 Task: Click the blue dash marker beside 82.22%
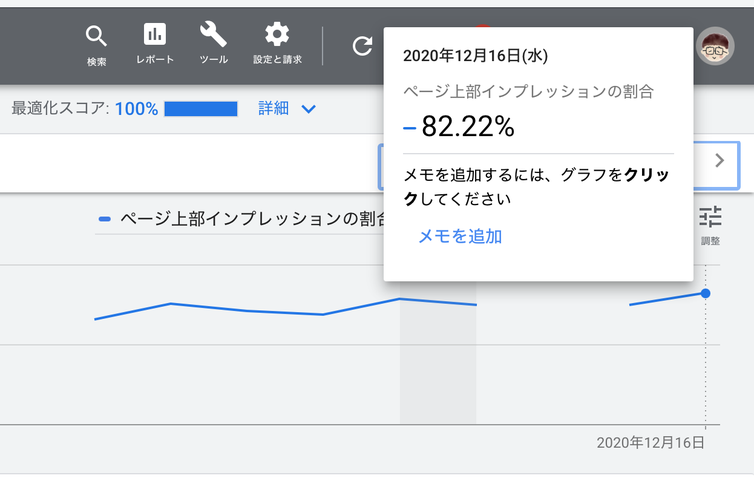click(408, 128)
